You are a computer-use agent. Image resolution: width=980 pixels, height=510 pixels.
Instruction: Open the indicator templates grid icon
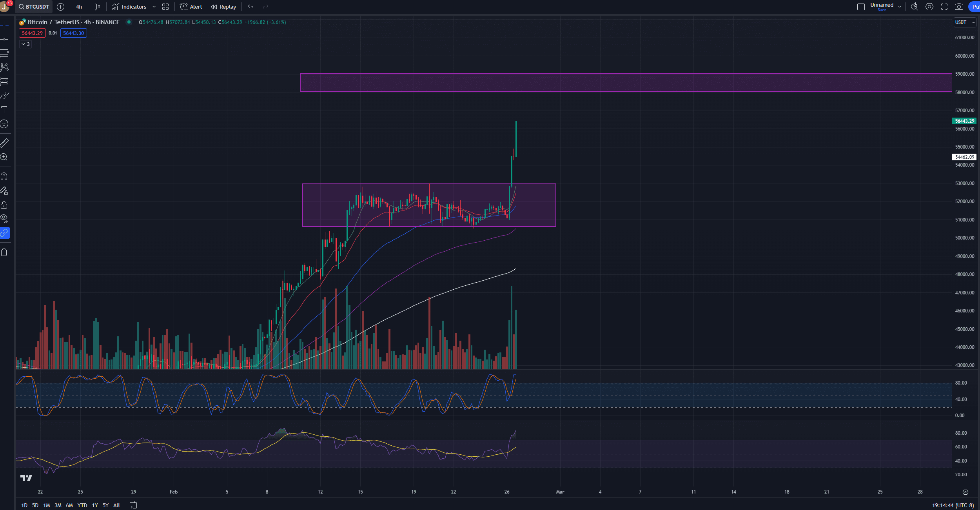(165, 7)
